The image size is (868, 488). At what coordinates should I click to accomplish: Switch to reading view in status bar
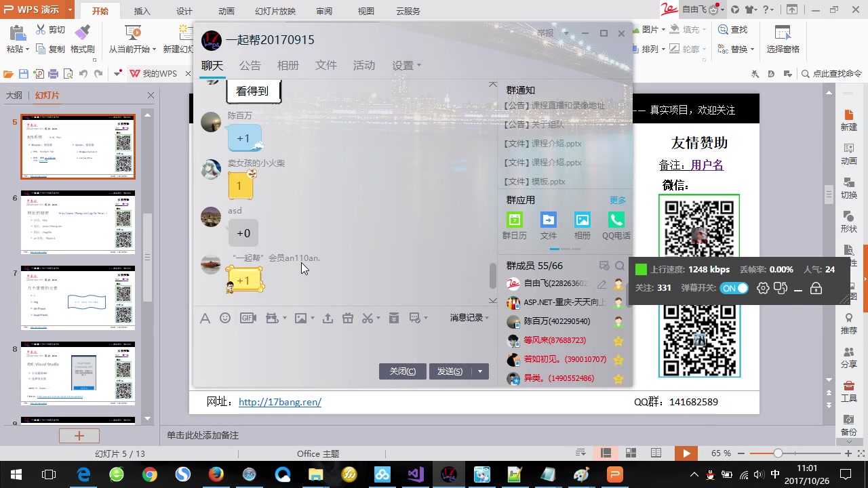point(656,453)
